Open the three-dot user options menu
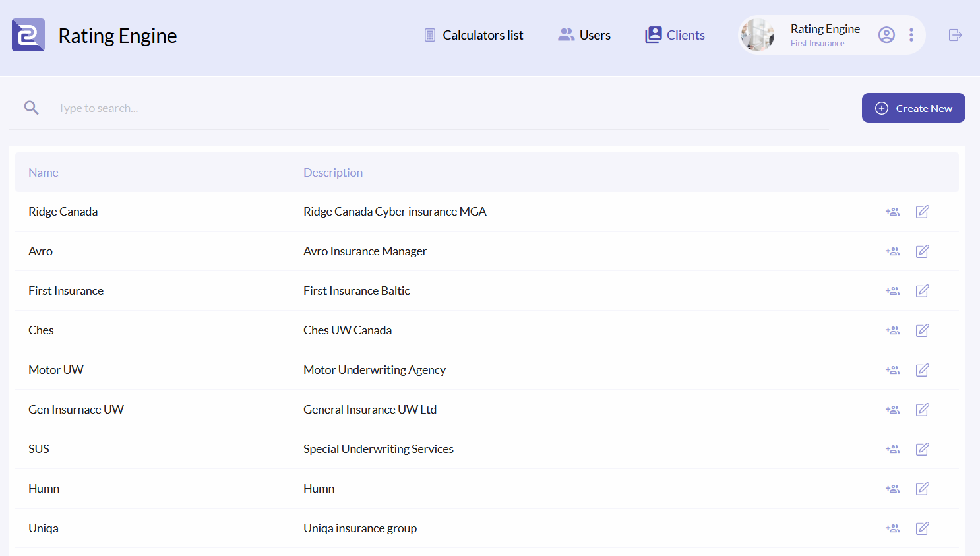Viewport: 980px width, 556px height. (x=911, y=35)
